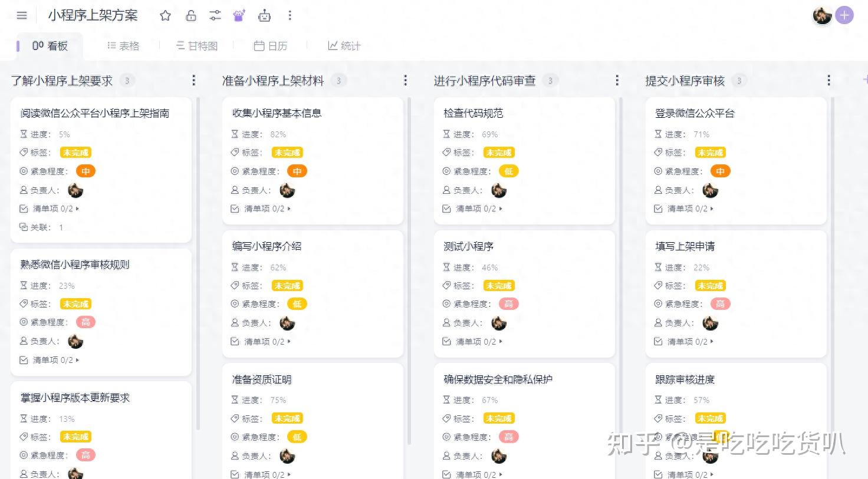Screen dimensions: 868x479
Task: Click assignee avatar on 编写小程序介绍 card
Action: click(287, 323)
